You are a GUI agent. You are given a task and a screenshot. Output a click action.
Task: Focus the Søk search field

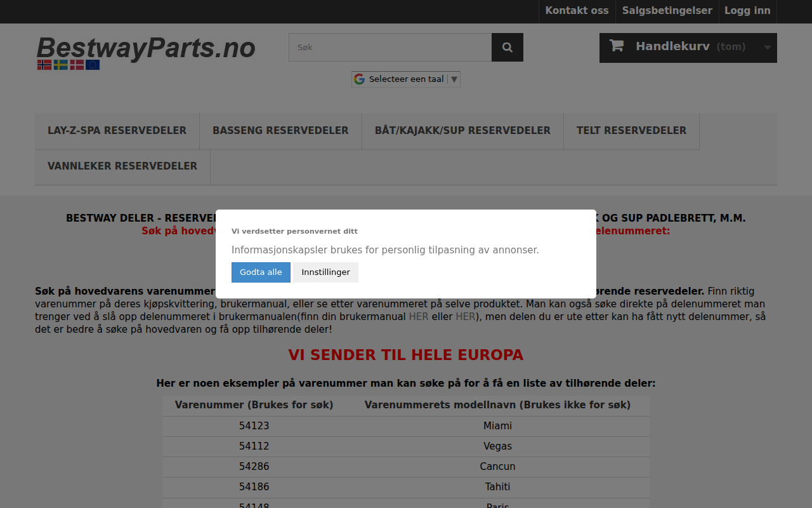390,47
